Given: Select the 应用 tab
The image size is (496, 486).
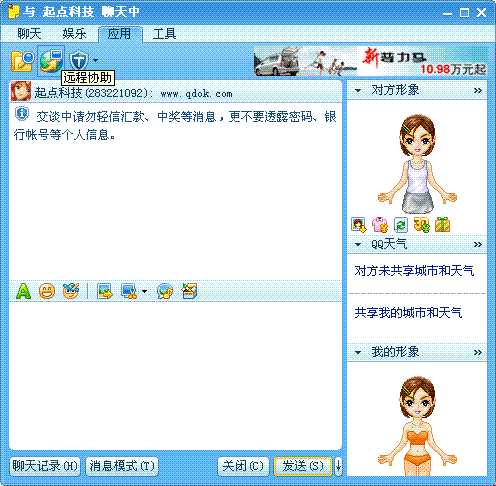Looking at the screenshot, I should 120,34.
